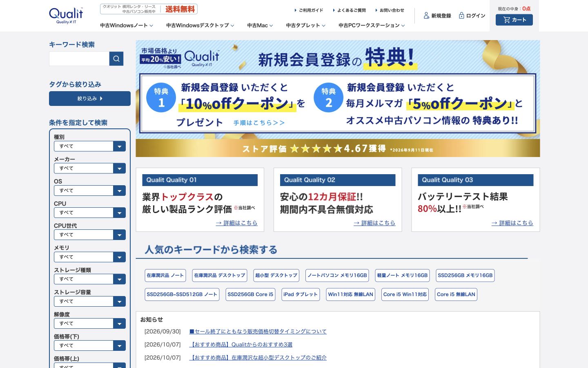This screenshot has width=588, height=368.
Task: Open よくあるご質問 link
Action: (x=349, y=10)
